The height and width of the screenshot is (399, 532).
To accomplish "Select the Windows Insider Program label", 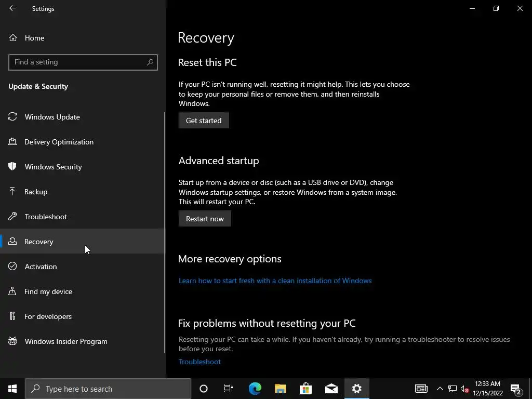I will (x=66, y=341).
